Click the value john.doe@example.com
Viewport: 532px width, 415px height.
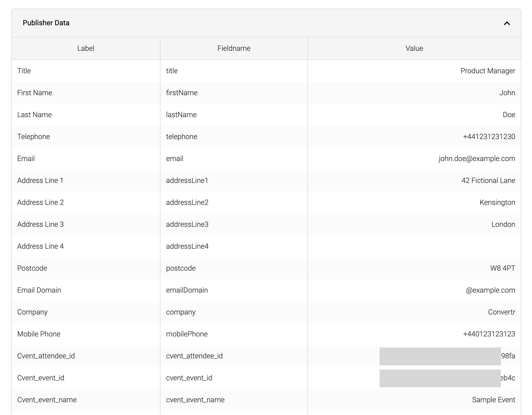(477, 159)
